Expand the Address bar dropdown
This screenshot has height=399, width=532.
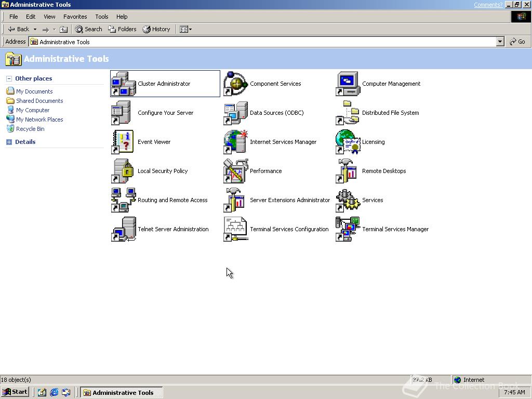click(500, 42)
